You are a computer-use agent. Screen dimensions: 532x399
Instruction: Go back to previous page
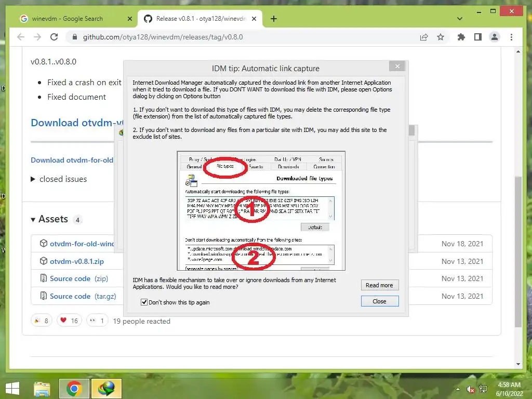(x=21, y=37)
